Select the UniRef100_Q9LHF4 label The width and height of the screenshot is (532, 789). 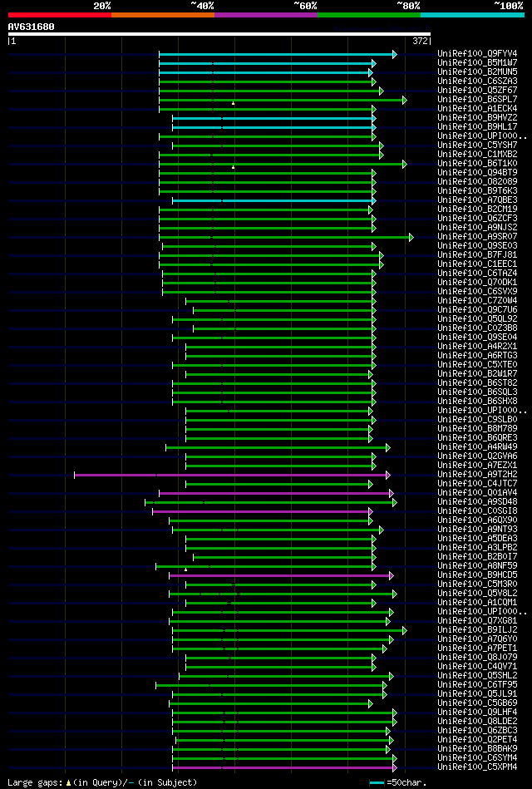coord(477,712)
